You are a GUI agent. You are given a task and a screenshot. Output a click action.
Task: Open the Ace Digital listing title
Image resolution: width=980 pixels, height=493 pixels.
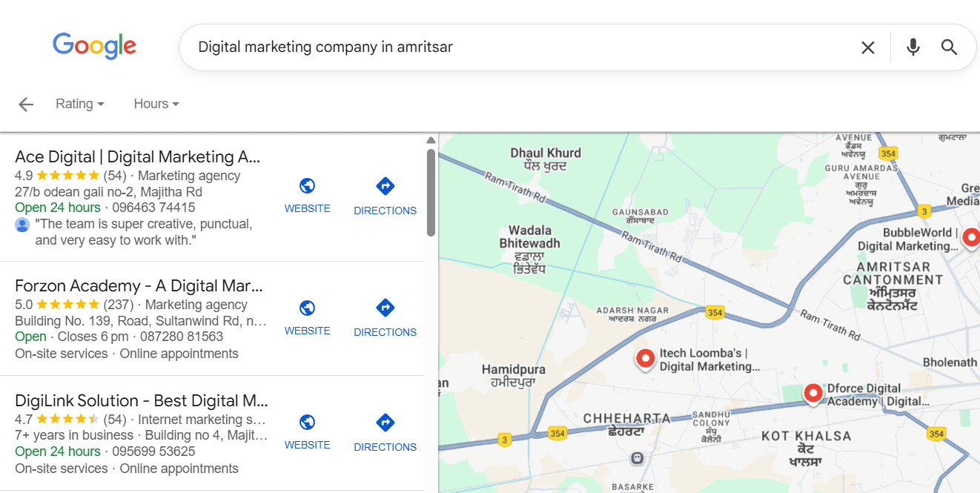pos(136,156)
